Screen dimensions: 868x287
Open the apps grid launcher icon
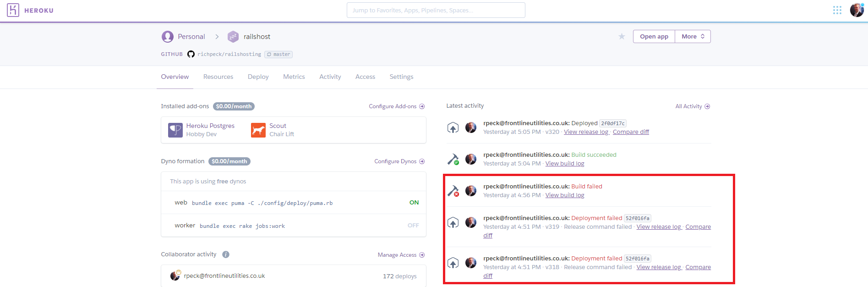tap(837, 10)
